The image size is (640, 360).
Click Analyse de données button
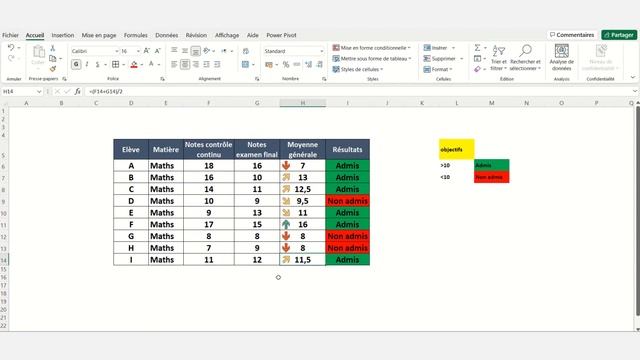click(x=562, y=58)
